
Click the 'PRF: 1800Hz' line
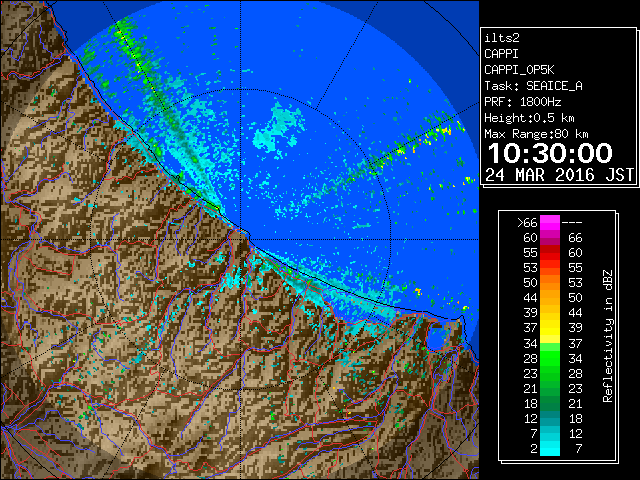pyautogui.click(x=523, y=102)
